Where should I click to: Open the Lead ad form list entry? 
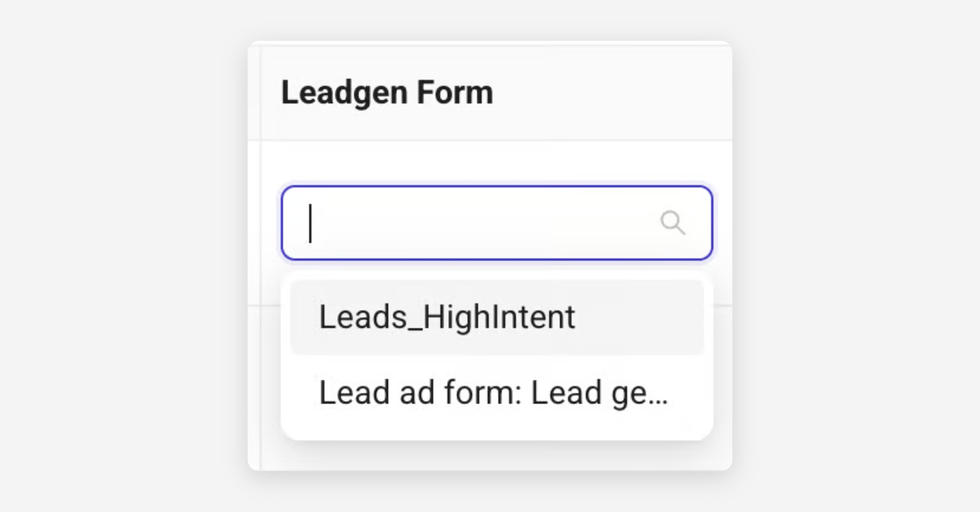(x=493, y=392)
